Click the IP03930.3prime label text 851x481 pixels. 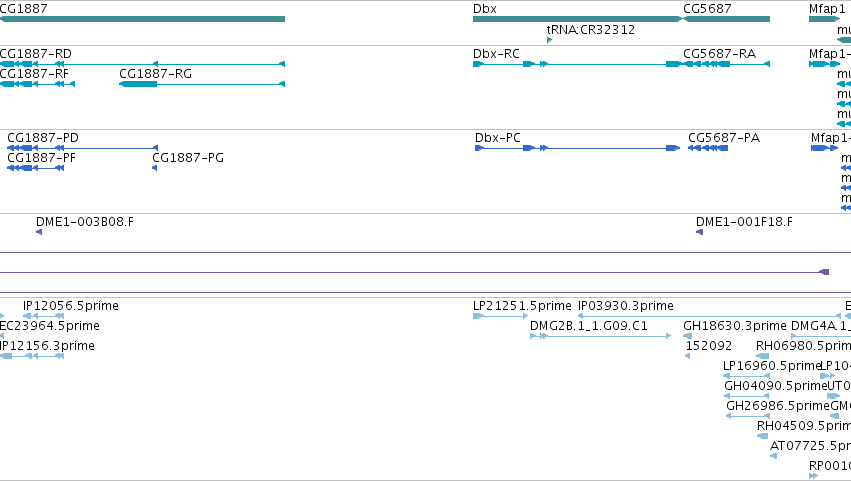click(x=626, y=306)
